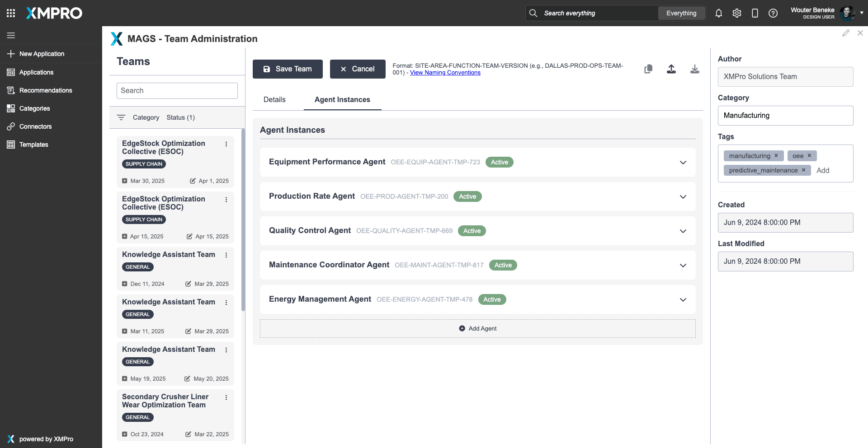Remove the predictive_maintenance tag
868x448 pixels.
804,170
